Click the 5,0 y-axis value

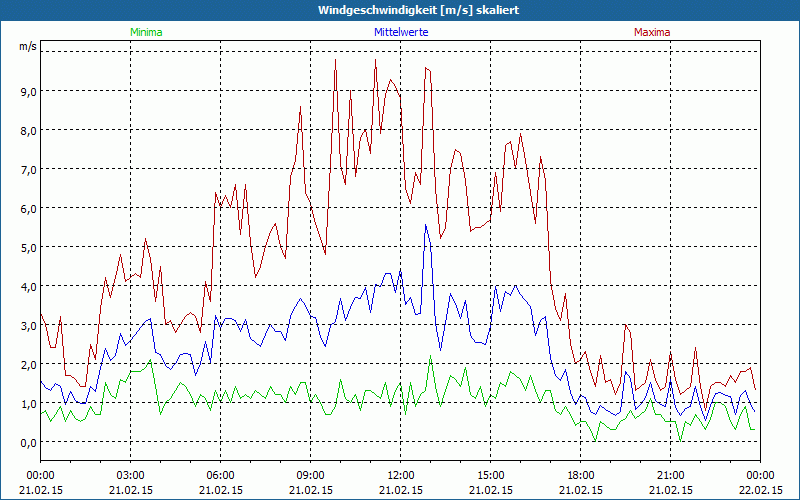click(28, 248)
